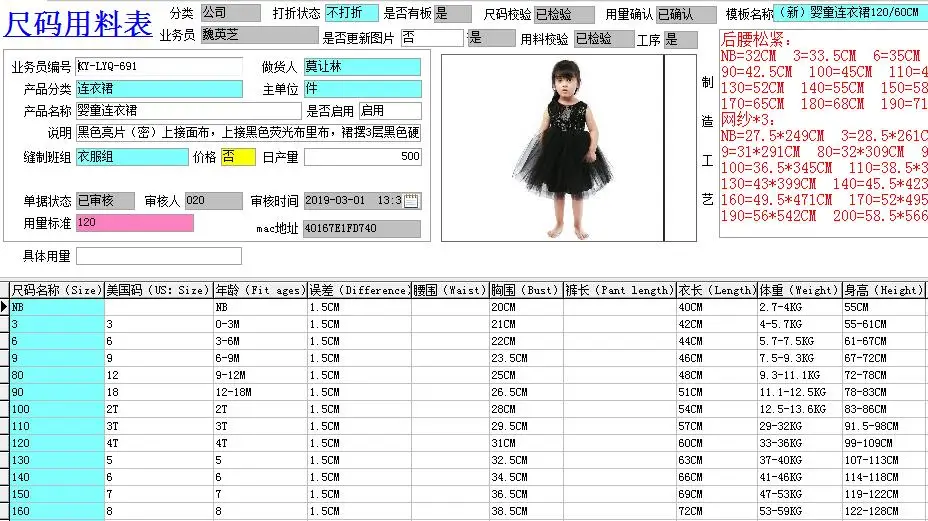Click the mac地址 field 40167E1FD740
928x521 pixels.
click(x=362, y=229)
